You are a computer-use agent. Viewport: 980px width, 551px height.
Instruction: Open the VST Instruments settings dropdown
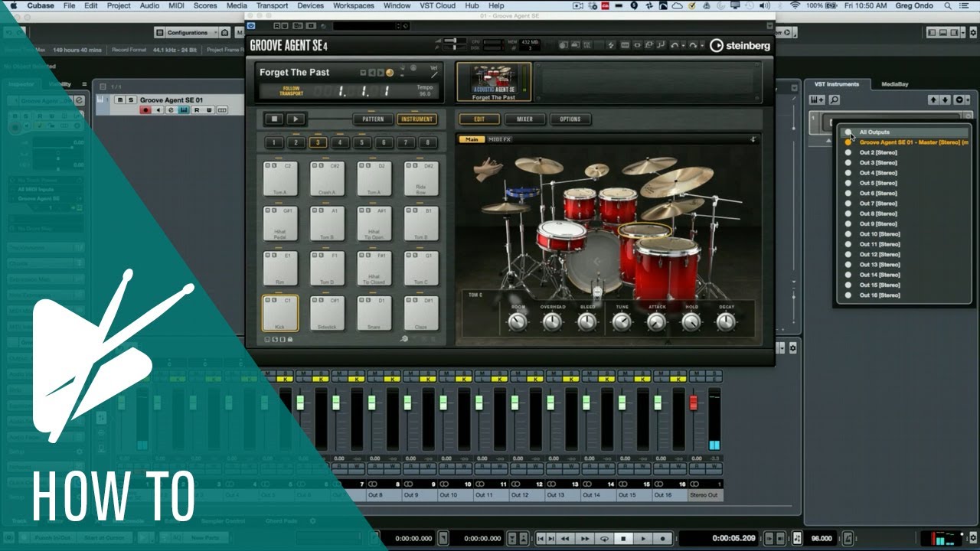959,99
